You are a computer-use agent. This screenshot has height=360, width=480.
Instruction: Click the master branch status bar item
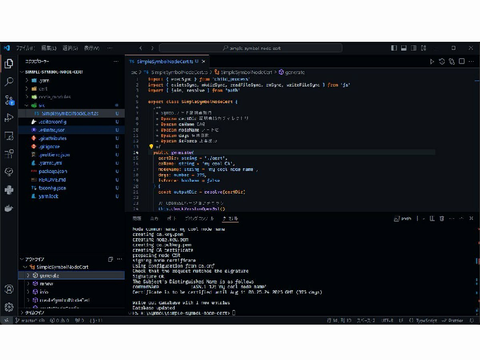(30, 320)
